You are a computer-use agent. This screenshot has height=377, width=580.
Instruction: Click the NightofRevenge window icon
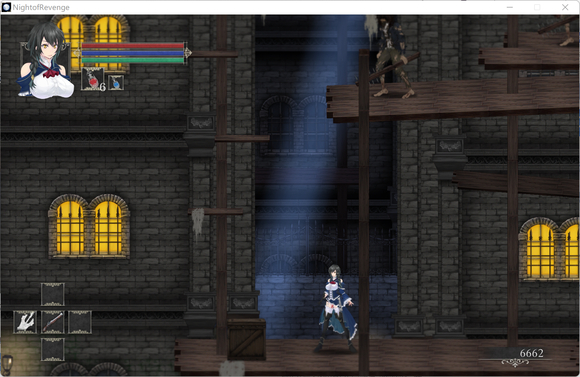click(x=6, y=7)
